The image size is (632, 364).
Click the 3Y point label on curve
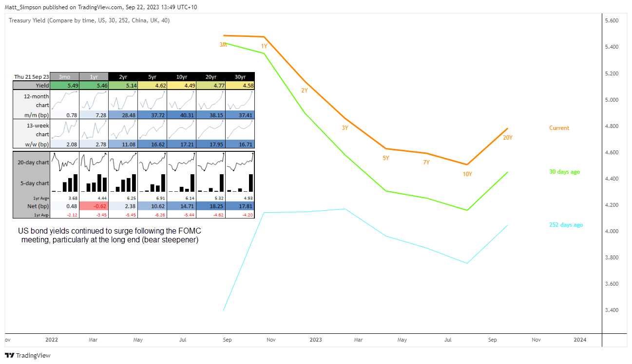click(x=345, y=128)
